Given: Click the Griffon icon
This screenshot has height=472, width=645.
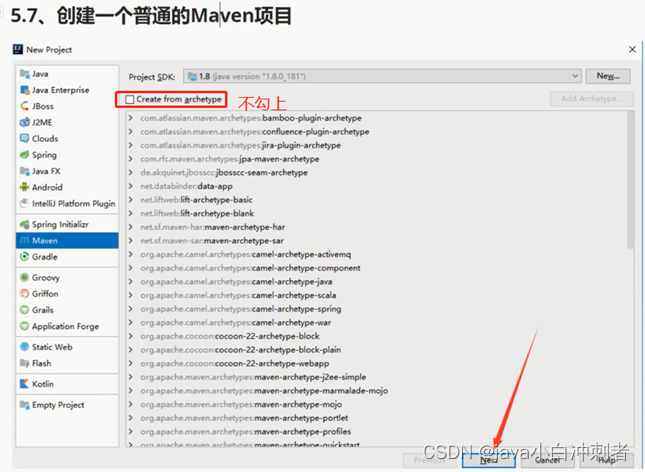Looking at the screenshot, I should pos(24,294).
